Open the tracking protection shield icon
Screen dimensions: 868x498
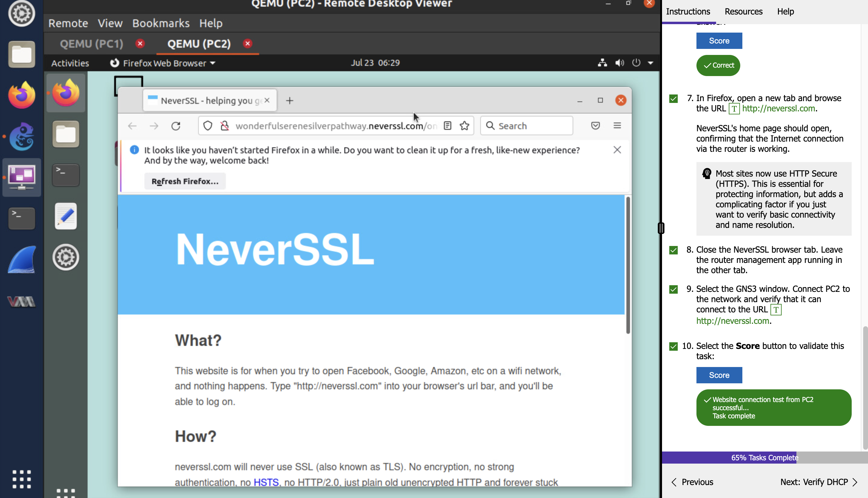point(208,126)
